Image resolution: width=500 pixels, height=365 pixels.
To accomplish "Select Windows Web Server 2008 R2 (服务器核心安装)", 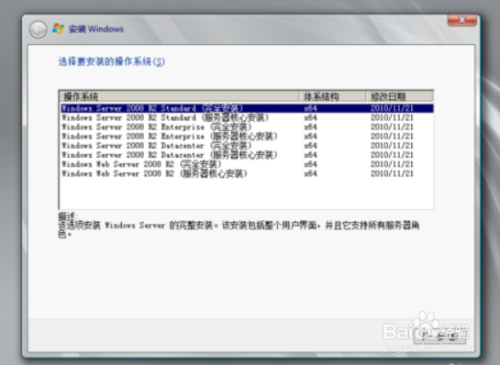I will click(x=247, y=174).
